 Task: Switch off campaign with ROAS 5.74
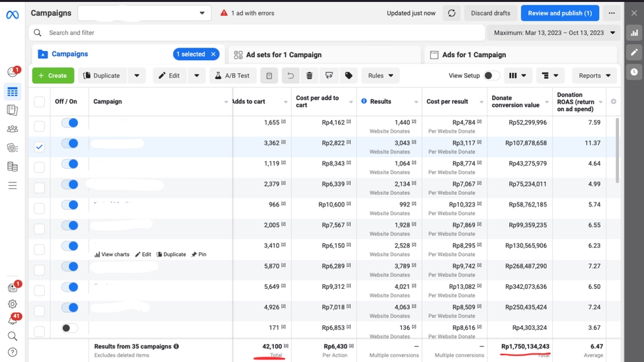tap(69, 205)
